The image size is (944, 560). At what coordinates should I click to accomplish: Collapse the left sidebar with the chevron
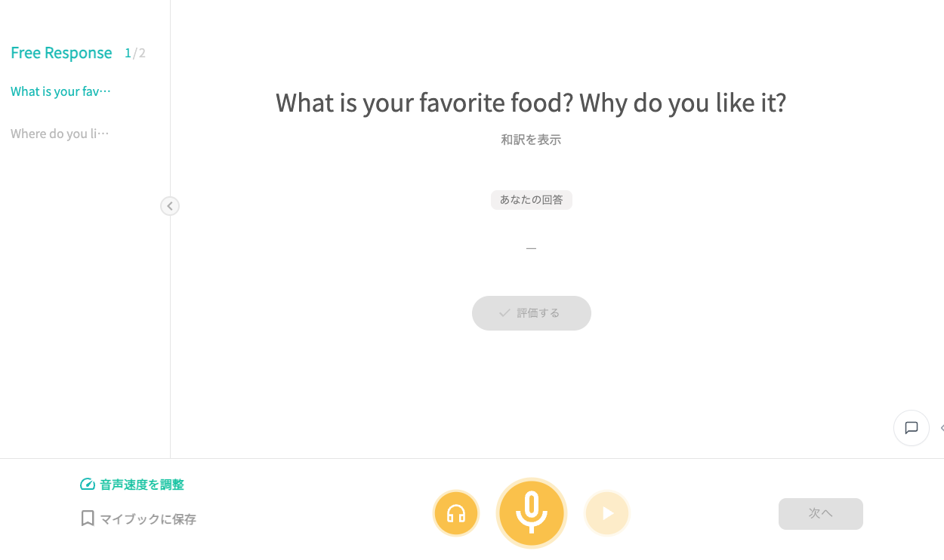tap(170, 205)
